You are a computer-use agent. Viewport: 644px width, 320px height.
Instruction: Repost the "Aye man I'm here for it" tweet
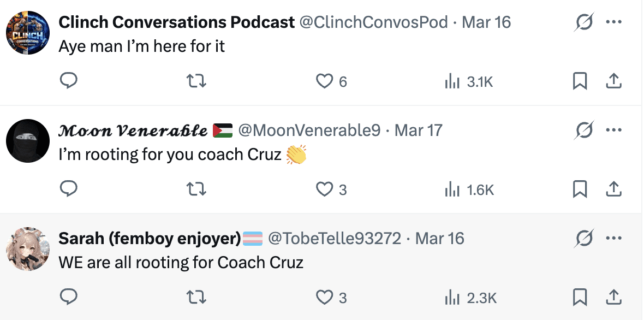point(196,81)
